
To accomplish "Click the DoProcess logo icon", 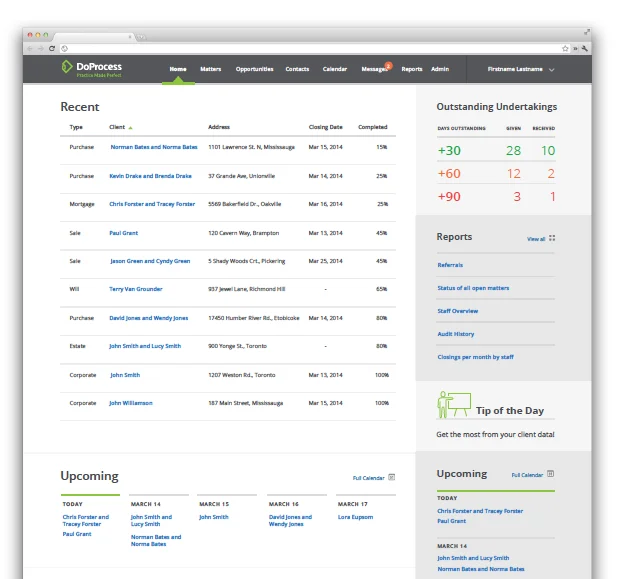I will coord(67,68).
